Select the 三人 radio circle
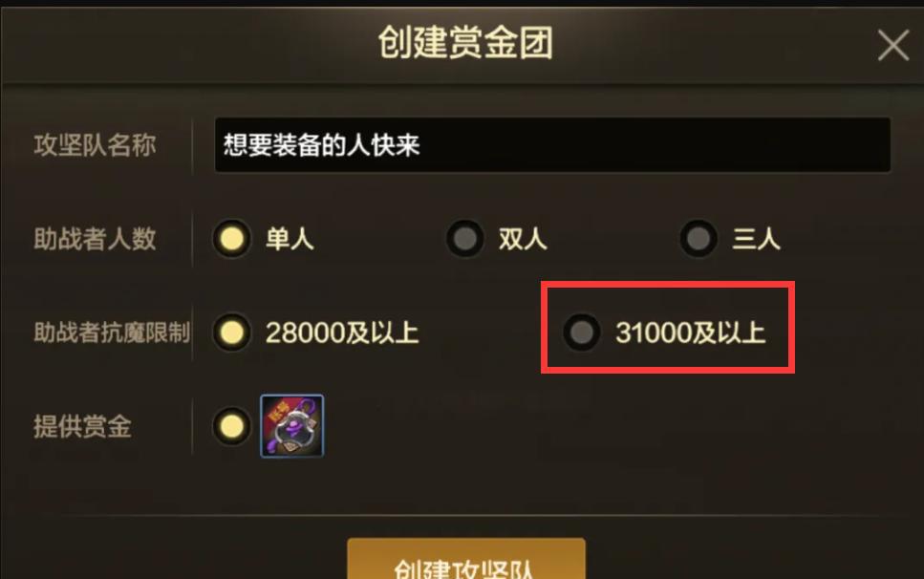This screenshot has width=924, height=579. (698, 239)
